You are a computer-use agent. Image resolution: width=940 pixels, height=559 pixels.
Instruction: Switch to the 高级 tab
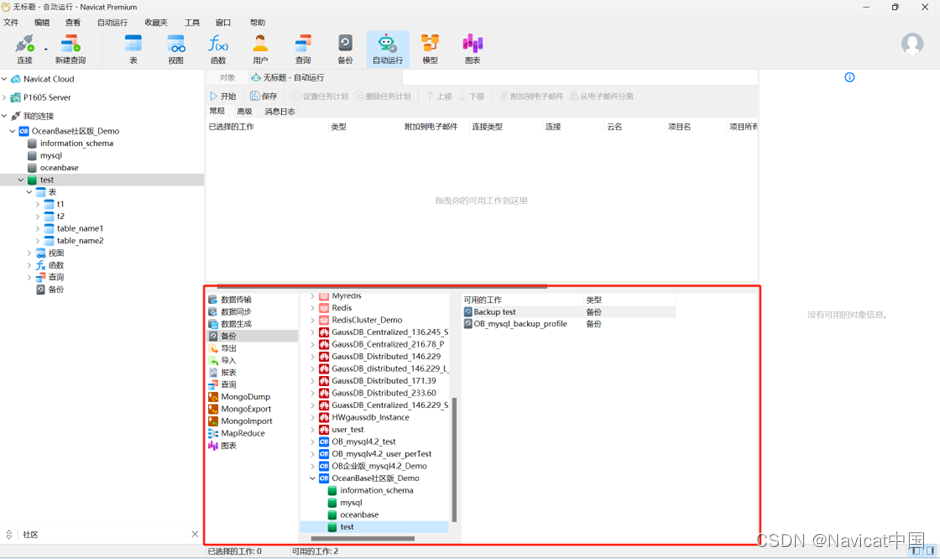245,111
